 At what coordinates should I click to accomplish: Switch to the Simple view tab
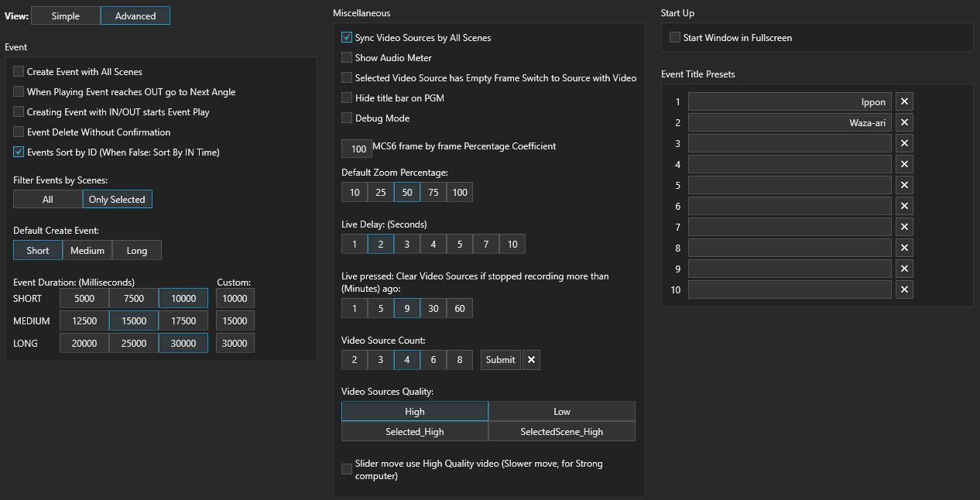(x=66, y=15)
